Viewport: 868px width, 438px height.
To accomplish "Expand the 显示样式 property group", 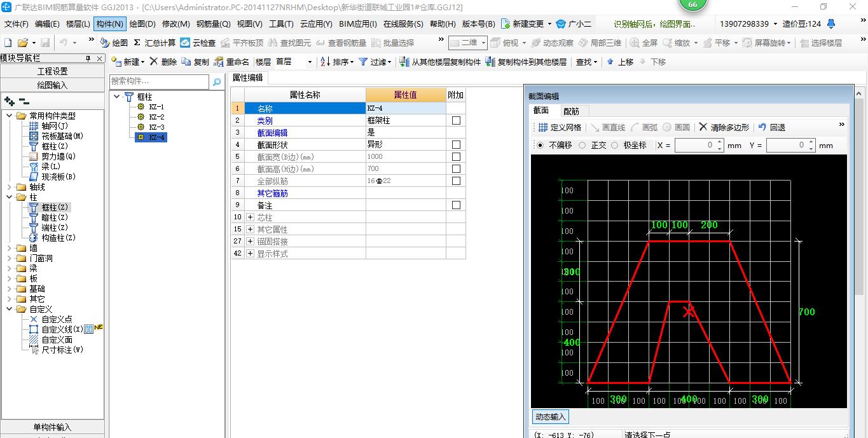I will 250,254.
